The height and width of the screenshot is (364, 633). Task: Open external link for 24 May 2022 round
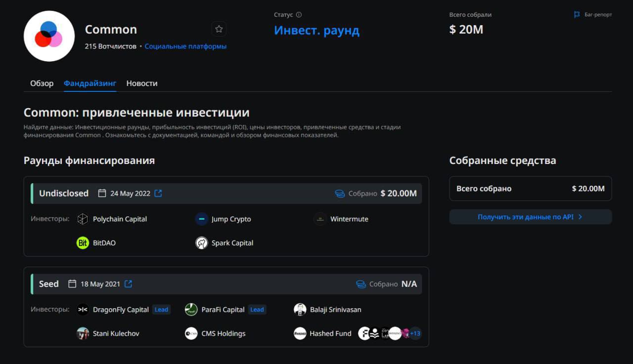[x=158, y=193]
